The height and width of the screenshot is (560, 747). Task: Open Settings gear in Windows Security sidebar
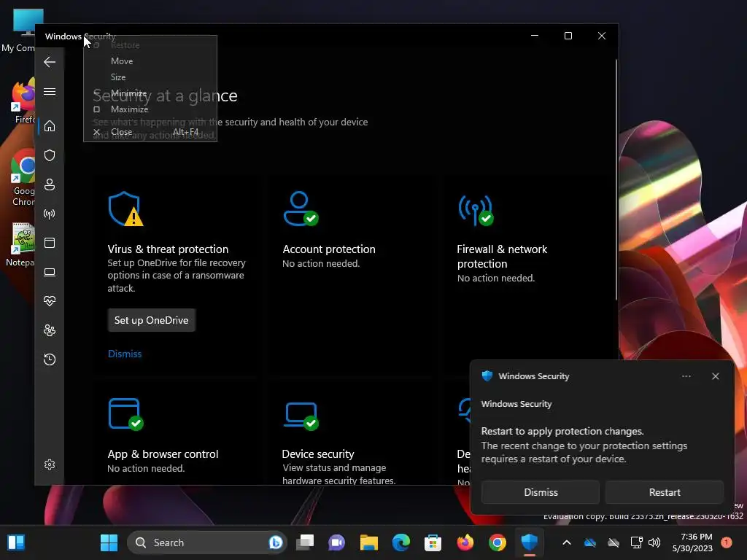point(50,464)
